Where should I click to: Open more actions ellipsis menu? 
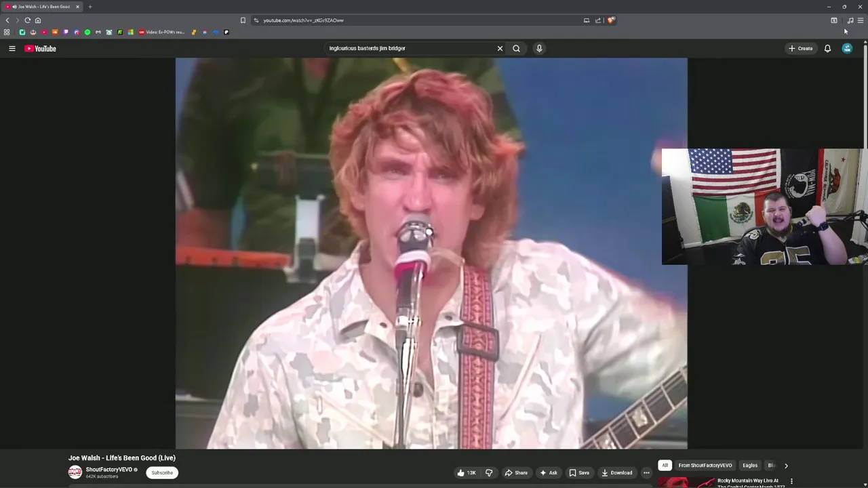click(646, 472)
